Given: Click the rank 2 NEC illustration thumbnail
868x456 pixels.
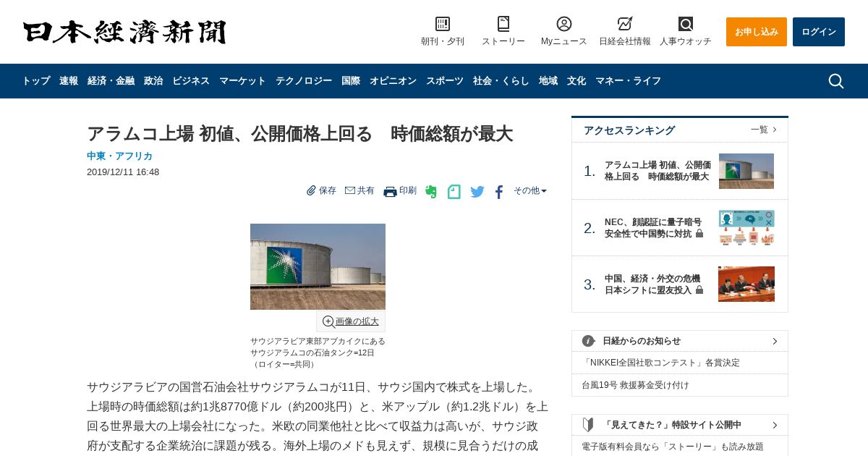Looking at the screenshot, I should click(746, 228).
